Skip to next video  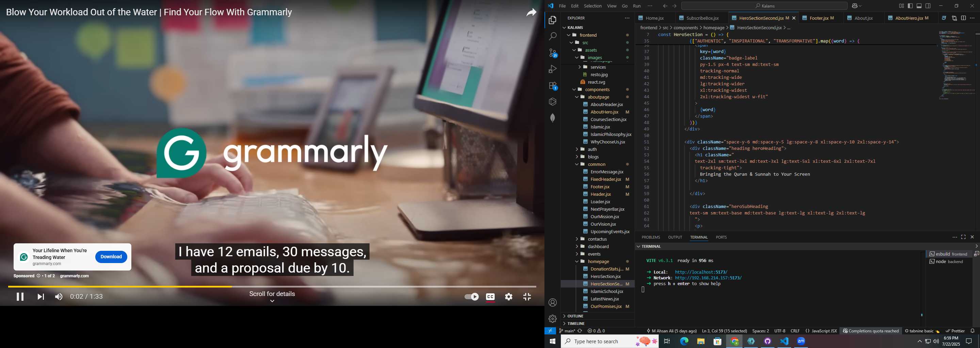pos(40,297)
